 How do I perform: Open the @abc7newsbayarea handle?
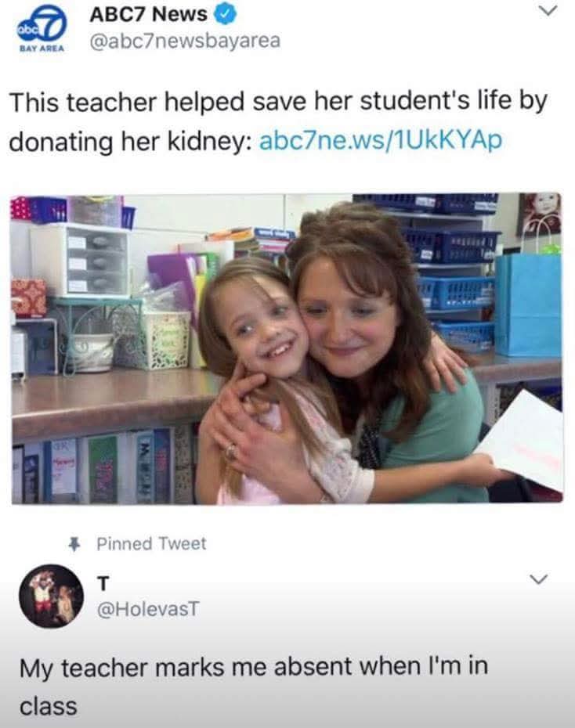(185, 41)
